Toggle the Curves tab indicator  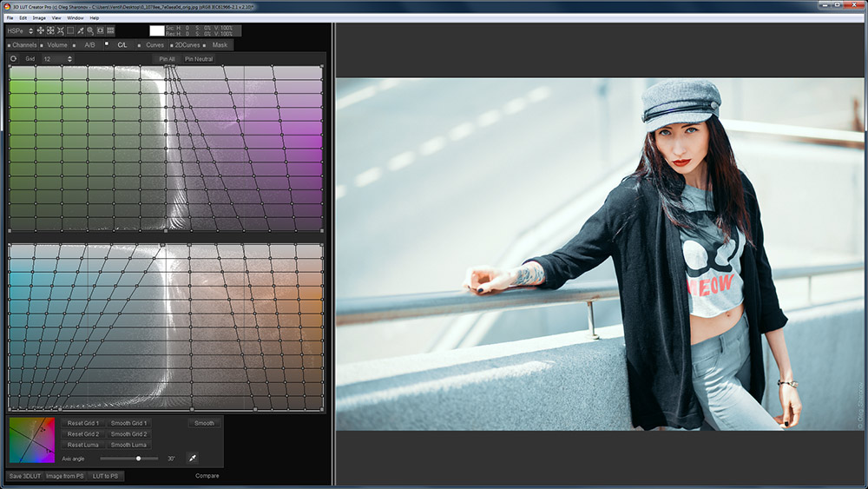[139, 45]
